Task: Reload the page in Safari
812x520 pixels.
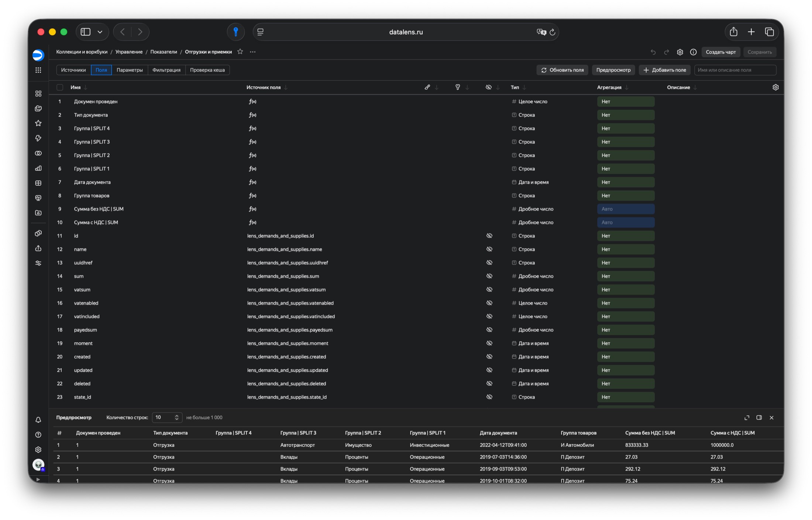Action: tap(553, 32)
